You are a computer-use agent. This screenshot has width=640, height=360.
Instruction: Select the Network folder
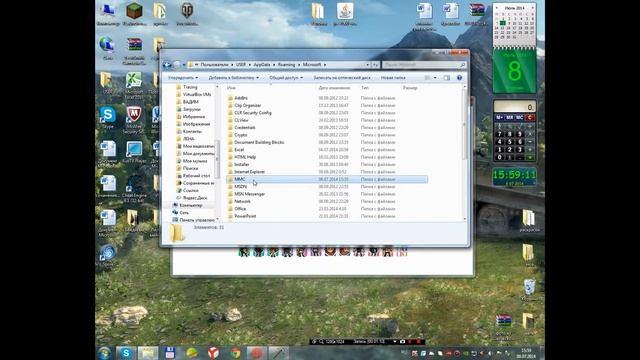click(x=242, y=201)
